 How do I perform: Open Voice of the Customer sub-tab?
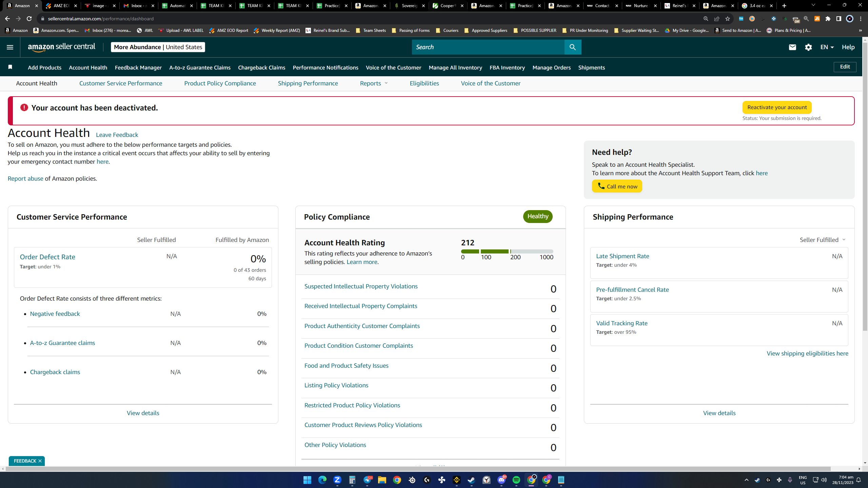491,83
